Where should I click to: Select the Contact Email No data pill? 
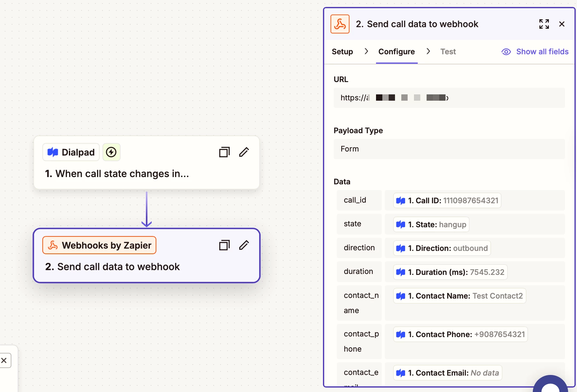click(447, 373)
